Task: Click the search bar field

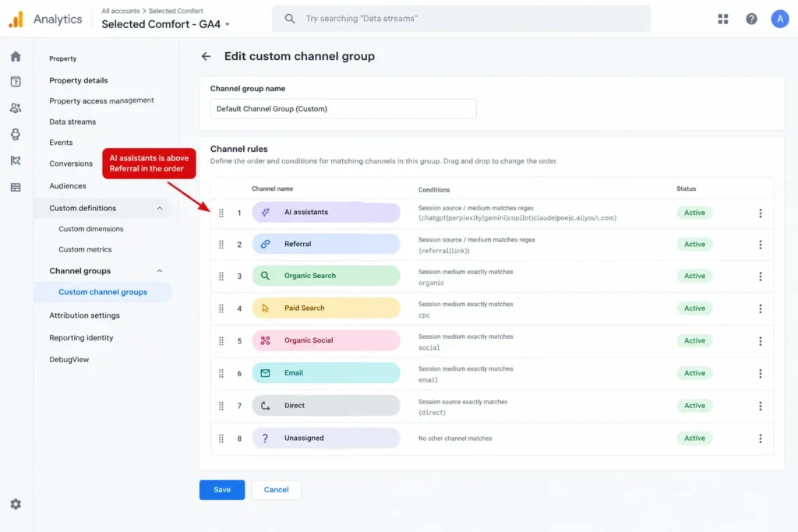Action: (461, 19)
